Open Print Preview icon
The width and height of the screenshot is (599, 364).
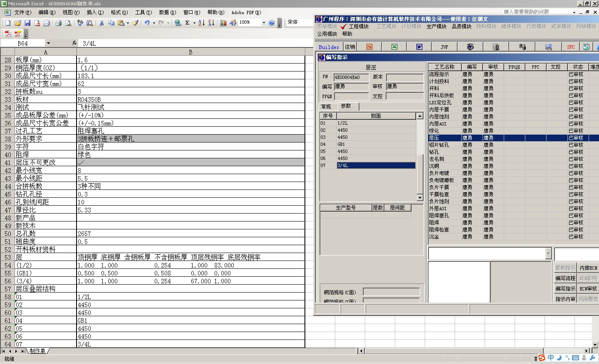pyautogui.click(x=68, y=23)
